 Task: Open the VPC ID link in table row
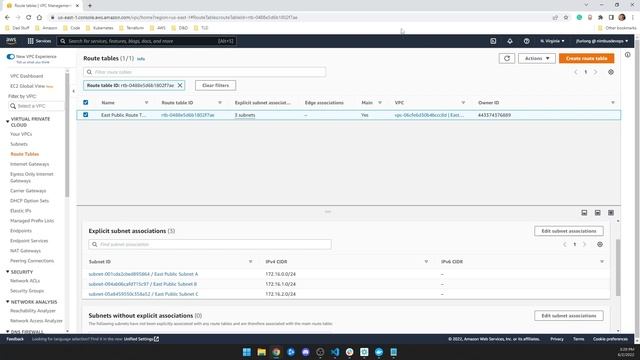(x=429, y=115)
